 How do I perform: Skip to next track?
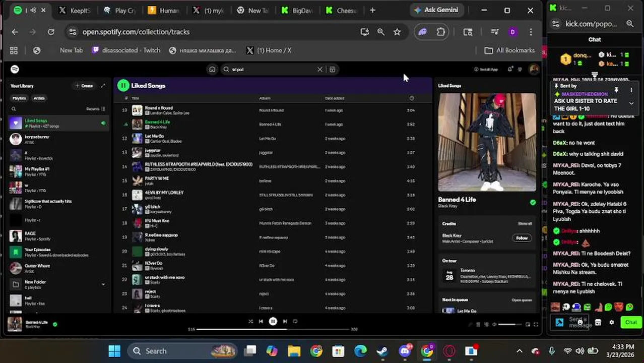[x=285, y=321]
